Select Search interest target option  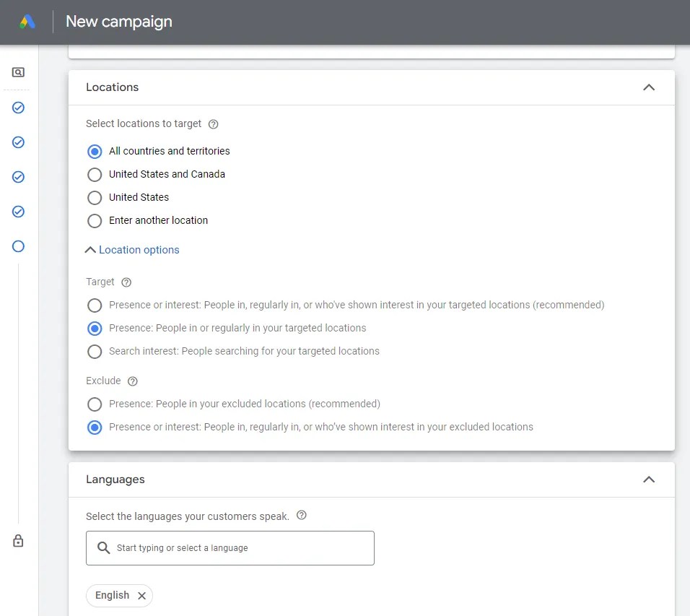click(95, 352)
